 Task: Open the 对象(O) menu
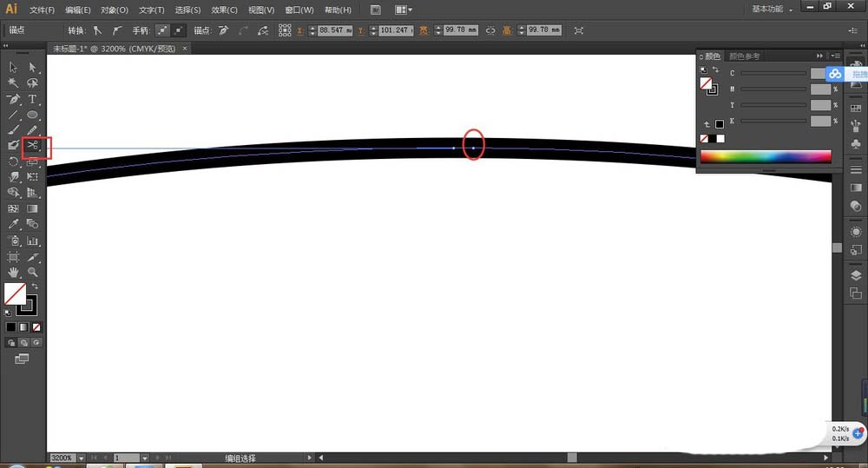click(115, 10)
